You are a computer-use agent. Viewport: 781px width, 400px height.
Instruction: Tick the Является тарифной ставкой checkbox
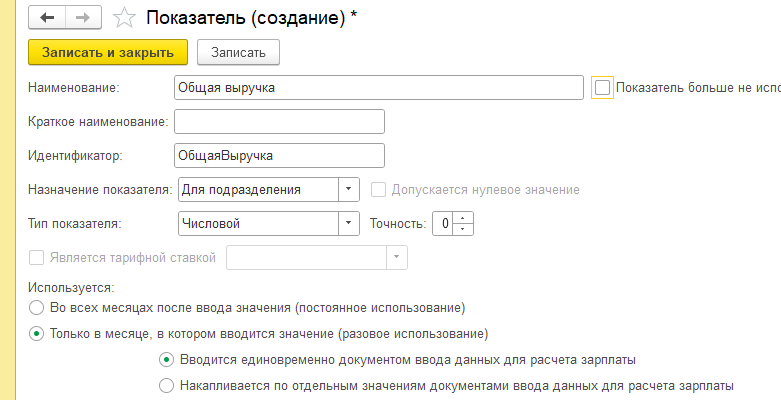(36, 258)
